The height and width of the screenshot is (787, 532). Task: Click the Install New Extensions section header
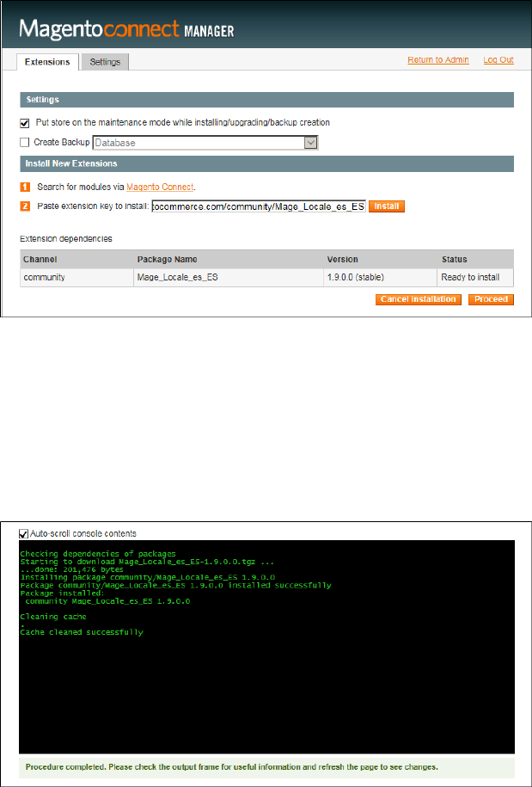[266, 163]
